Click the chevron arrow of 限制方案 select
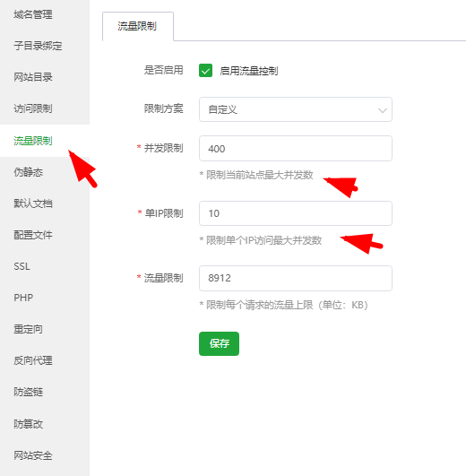The image size is (466, 476). (383, 110)
